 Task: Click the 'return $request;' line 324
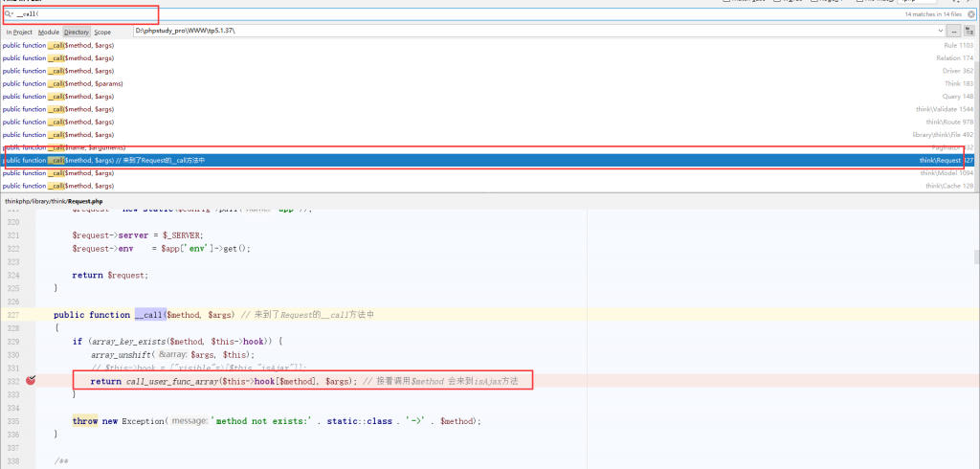(x=111, y=275)
